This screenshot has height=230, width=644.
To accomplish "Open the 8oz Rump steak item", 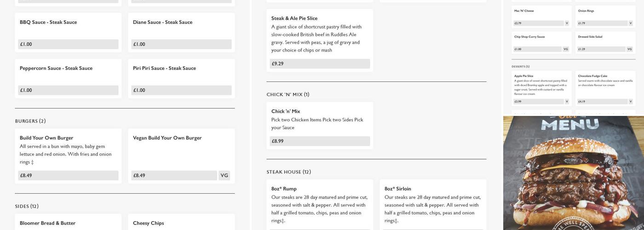I will click(x=320, y=202).
